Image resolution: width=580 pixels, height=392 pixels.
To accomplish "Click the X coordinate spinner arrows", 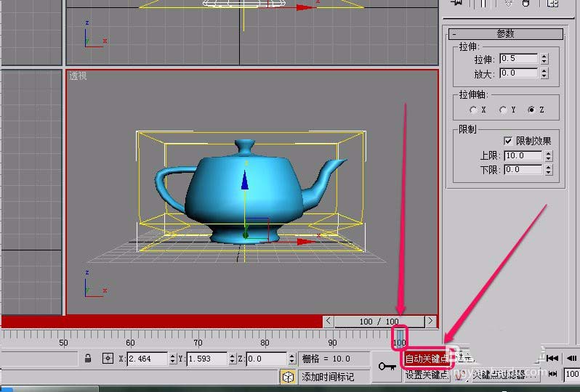I will 173,359.
